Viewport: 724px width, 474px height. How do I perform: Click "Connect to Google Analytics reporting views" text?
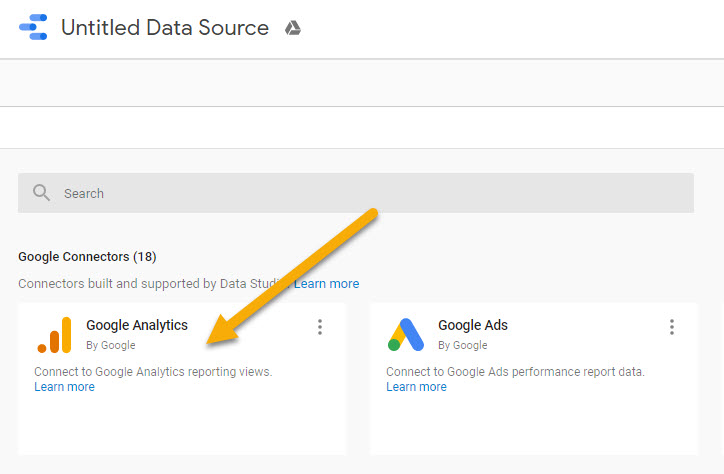point(153,372)
